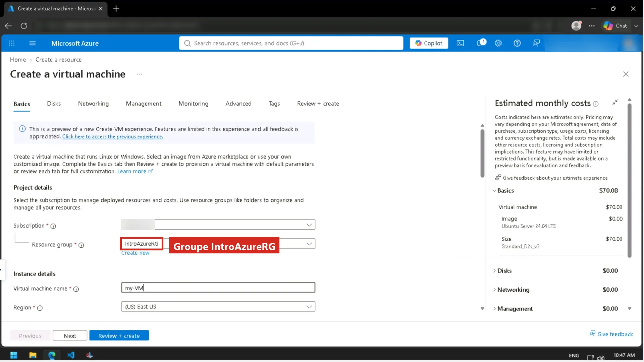Go to Create a resource breadcrumb
Image resolution: width=644 pixels, height=362 pixels.
(x=58, y=60)
